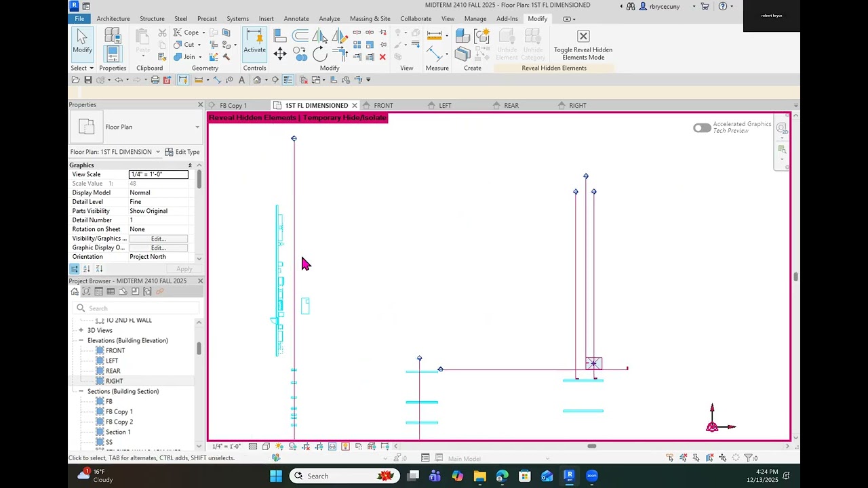868x488 pixels.
Task: Open the Cope dropdown arrow
Action: point(203,33)
